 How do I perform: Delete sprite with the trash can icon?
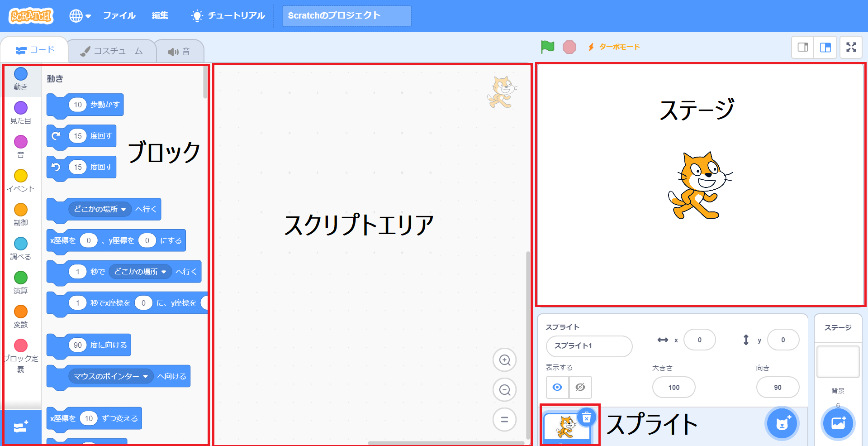586,417
